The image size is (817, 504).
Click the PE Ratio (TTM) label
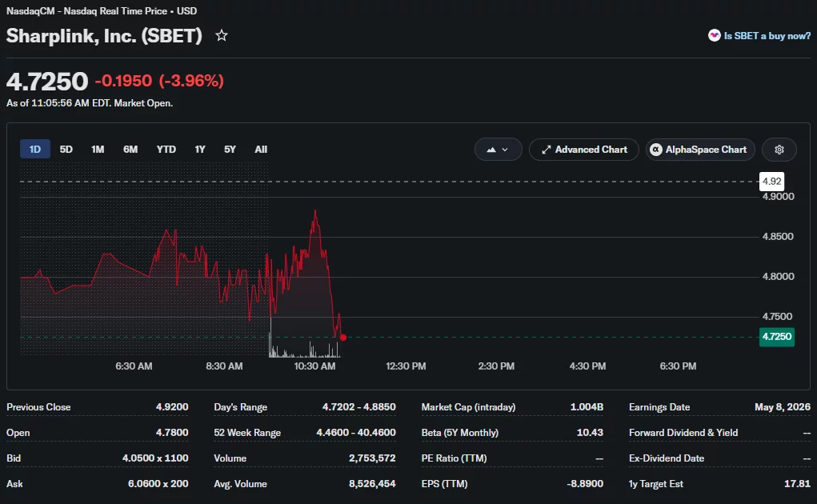pyautogui.click(x=454, y=458)
